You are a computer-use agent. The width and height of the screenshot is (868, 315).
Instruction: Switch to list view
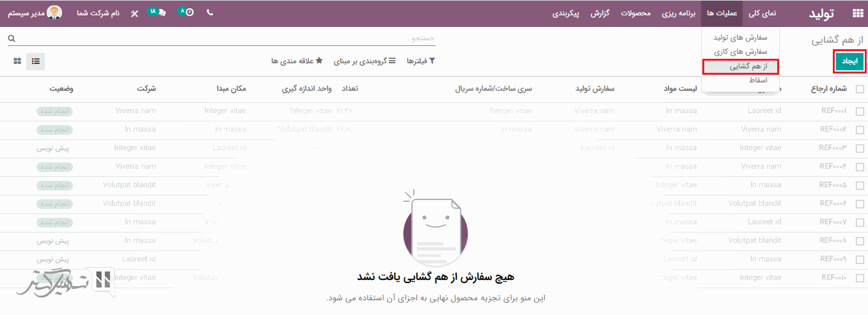[36, 61]
